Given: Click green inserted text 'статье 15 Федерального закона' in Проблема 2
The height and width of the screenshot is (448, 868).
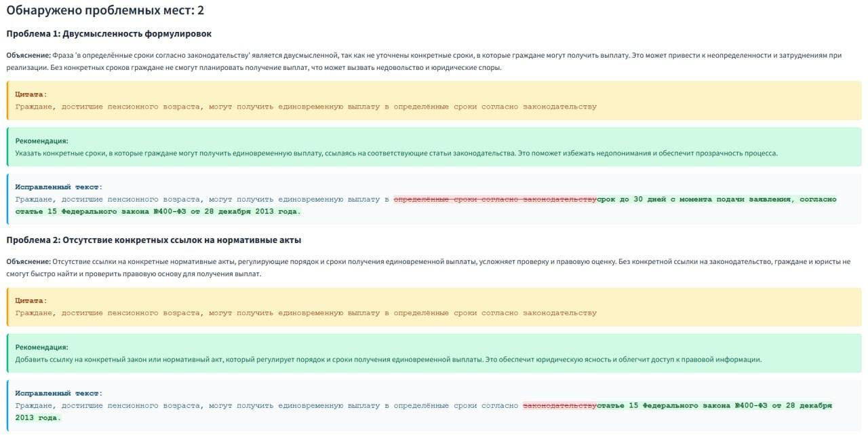Looking at the screenshot, I should (663, 405).
